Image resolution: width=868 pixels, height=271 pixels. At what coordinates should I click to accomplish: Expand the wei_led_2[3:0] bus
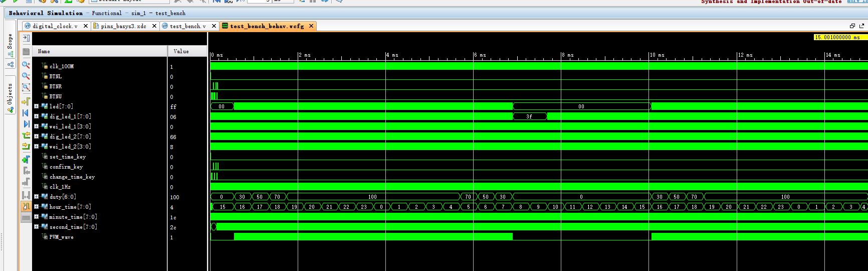36,147
